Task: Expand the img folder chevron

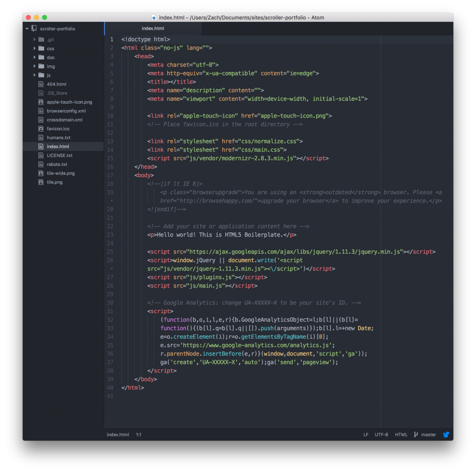Action: pos(34,66)
